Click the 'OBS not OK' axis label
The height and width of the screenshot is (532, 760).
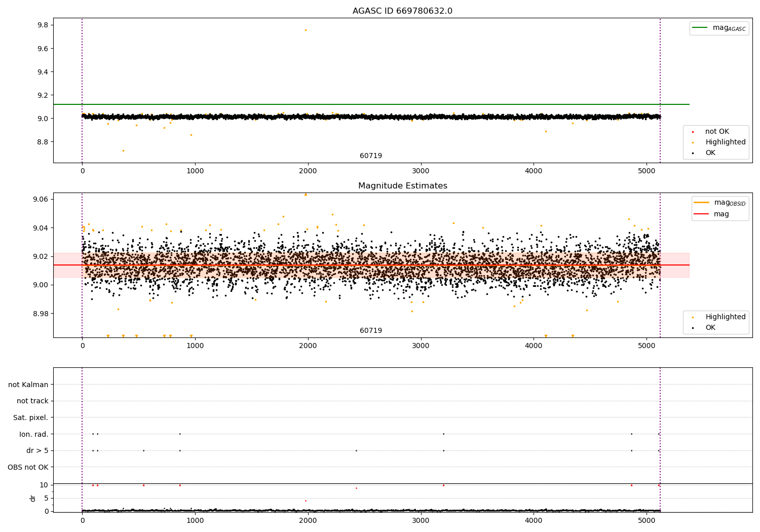28,467
